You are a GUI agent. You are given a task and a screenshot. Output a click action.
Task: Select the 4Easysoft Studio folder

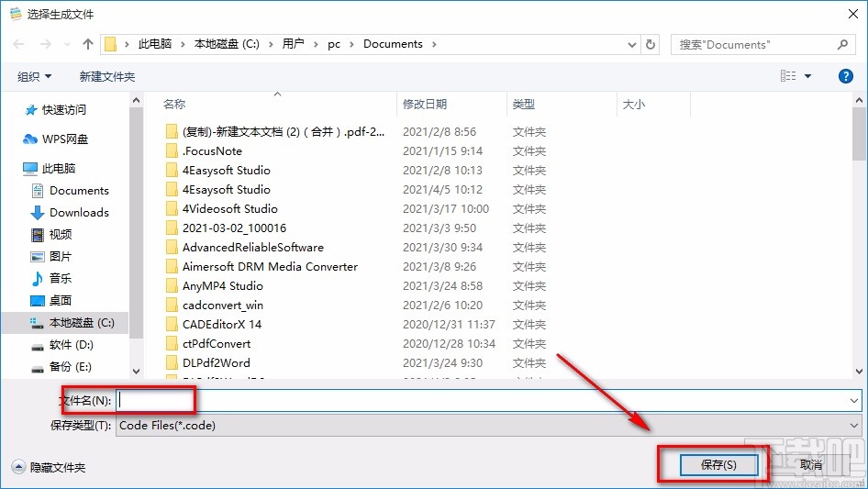coord(227,171)
